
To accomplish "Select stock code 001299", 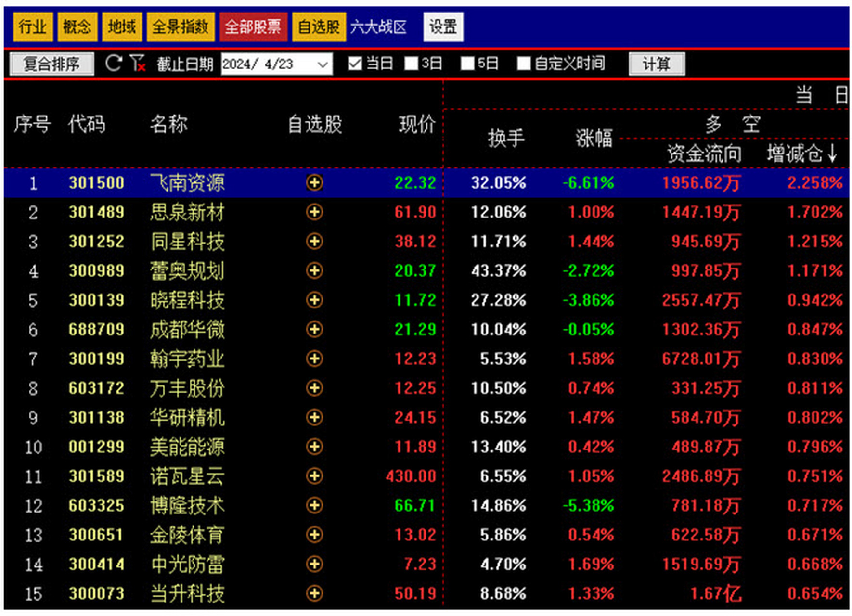I will tap(96, 447).
